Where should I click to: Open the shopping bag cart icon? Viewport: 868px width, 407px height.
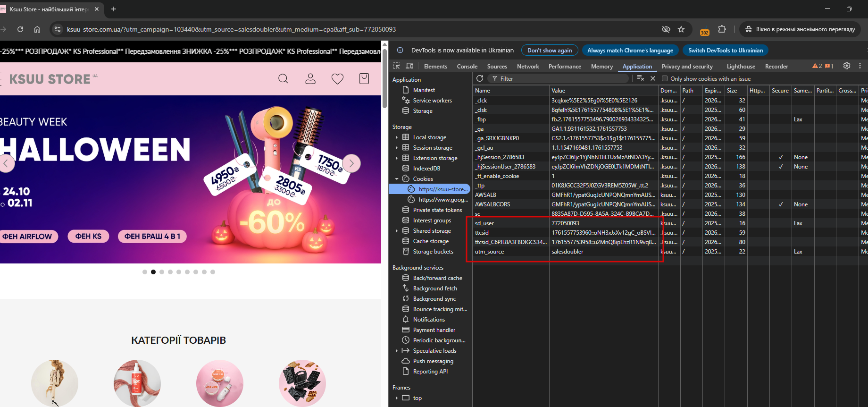pyautogui.click(x=364, y=79)
